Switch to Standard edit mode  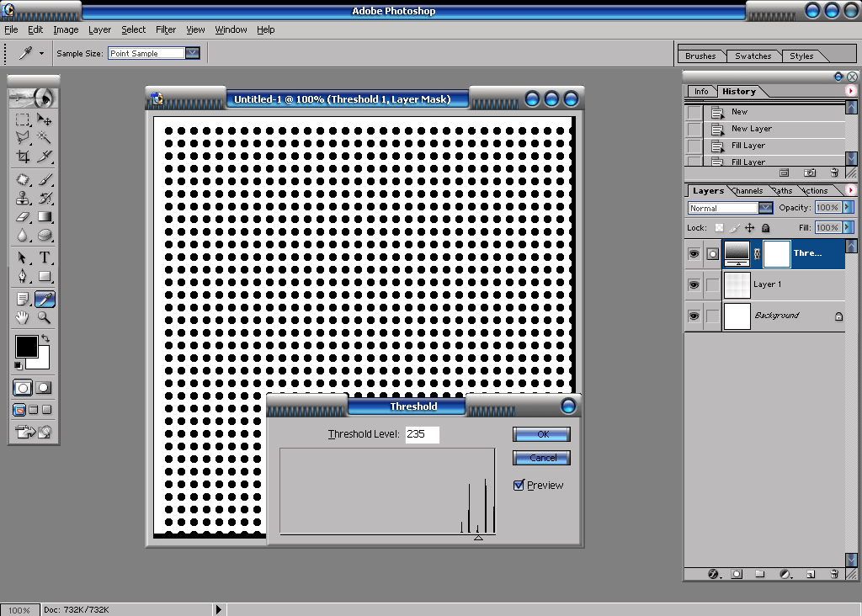[x=23, y=388]
